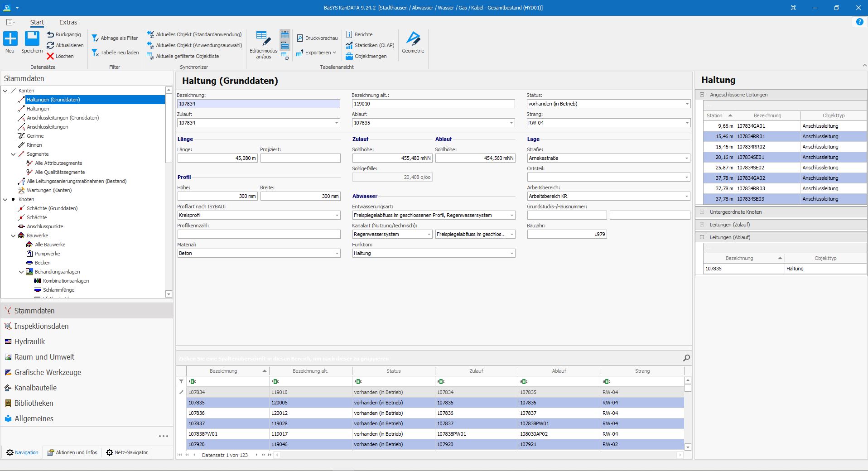
Task: Collapse the Knoten tree node
Action: [x=5, y=199]
